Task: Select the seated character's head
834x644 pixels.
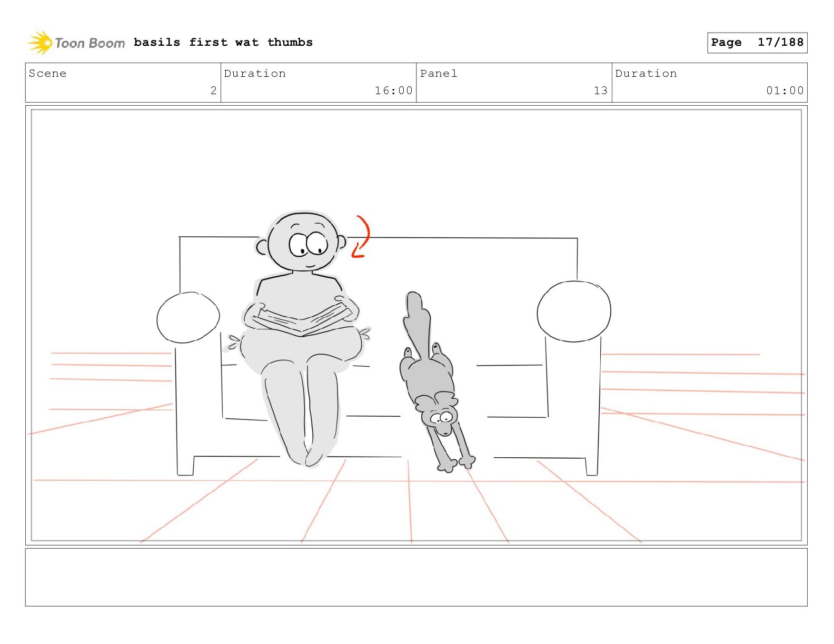Action: (302, 242)
